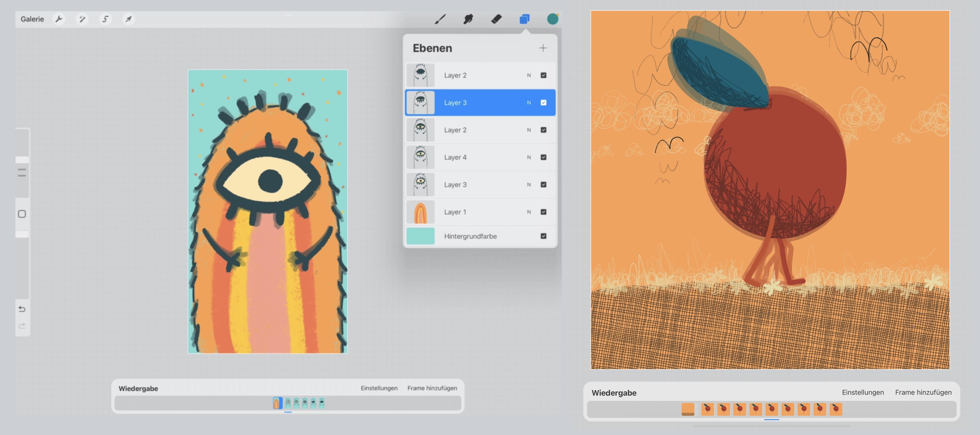This screenshot has width=980, height=435.
Task: Click the Hintergrundfarbe teal color swatch
Action: click(420, 236)
